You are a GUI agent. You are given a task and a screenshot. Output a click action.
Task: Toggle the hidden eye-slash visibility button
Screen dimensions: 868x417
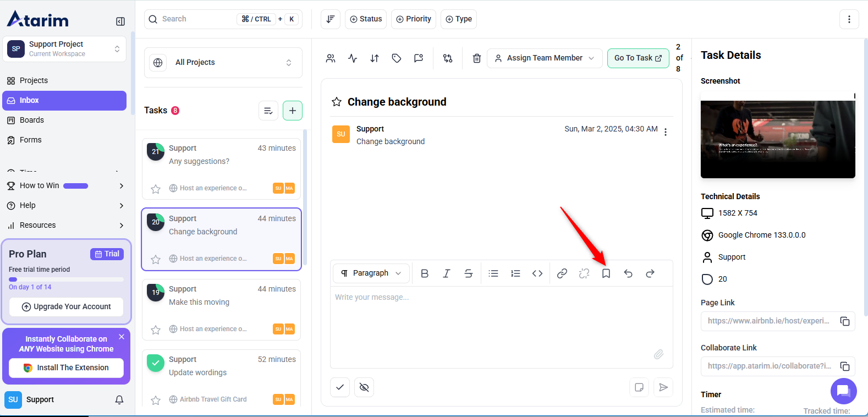[364, 387]
